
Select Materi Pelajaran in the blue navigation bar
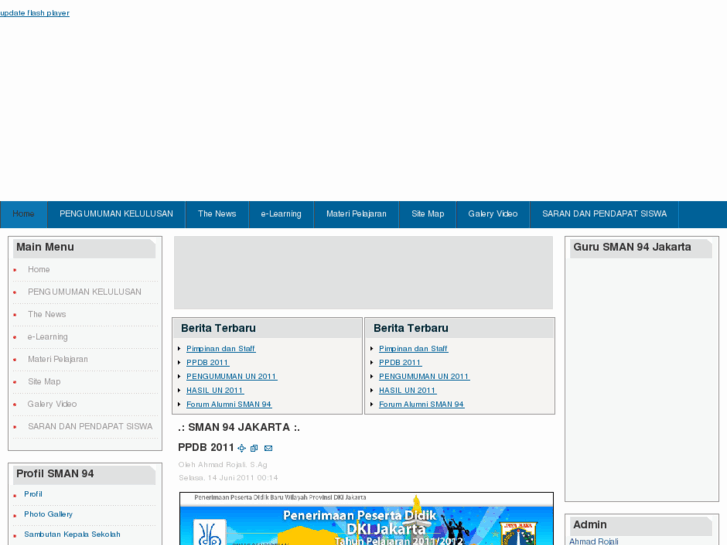pyautogui.click(x=356, y=214)
